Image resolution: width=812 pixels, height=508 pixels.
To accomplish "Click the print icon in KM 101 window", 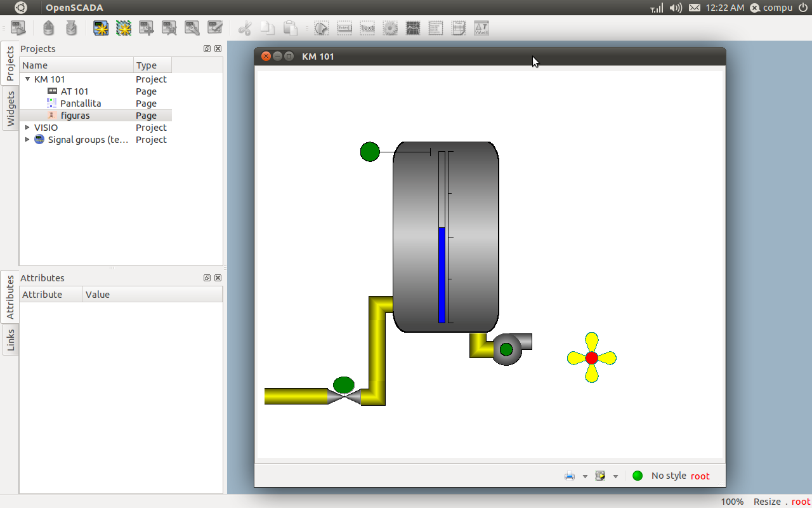I will [570, 476].
